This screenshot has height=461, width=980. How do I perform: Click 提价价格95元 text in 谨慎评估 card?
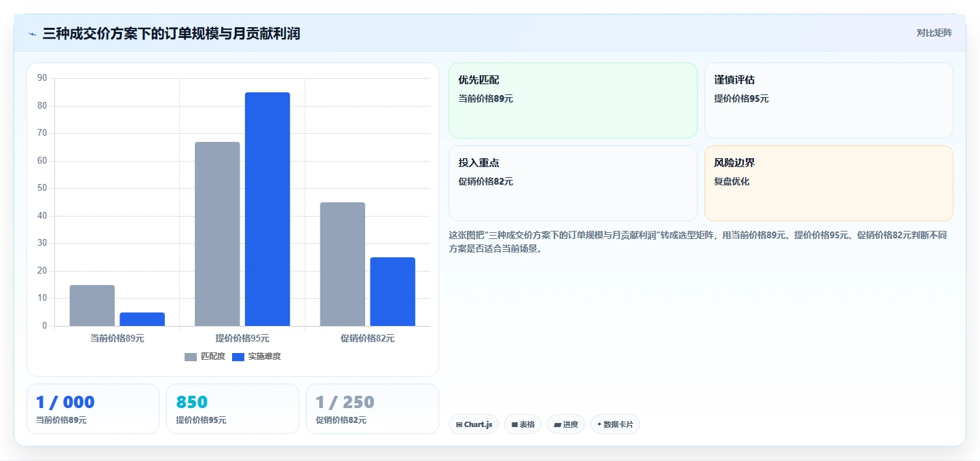tap(742, 98)
